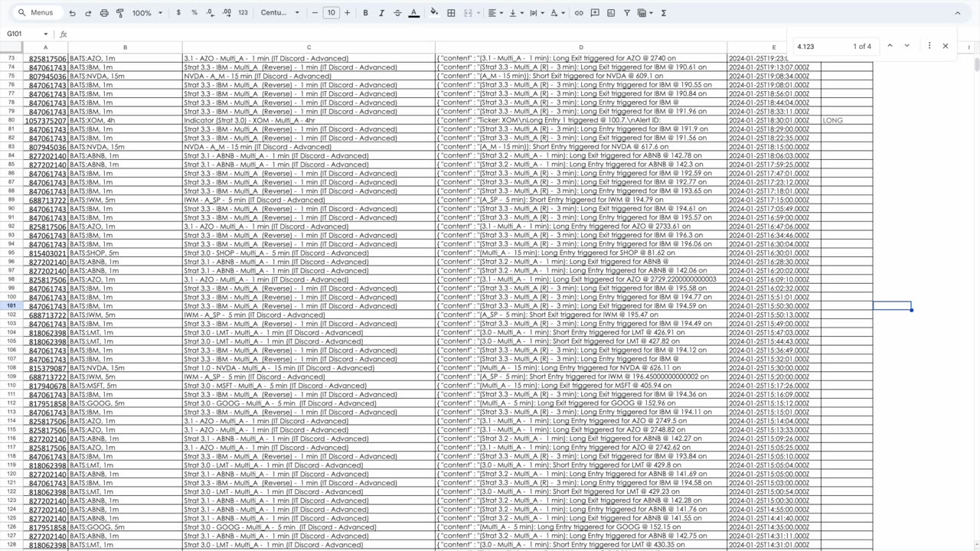Screen dimensions: 980x551
Task: Click the font size field showing 10
Action: [x=331, y=13]
